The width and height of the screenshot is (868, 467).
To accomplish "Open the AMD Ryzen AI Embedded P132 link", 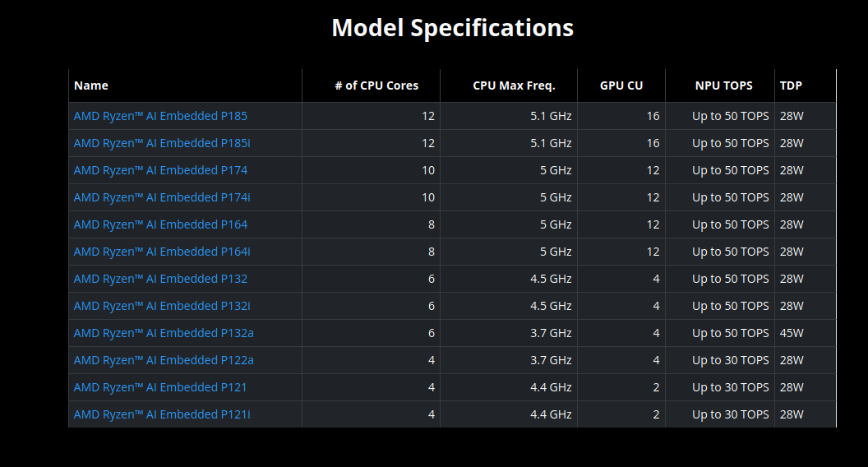I will point(160,279).
